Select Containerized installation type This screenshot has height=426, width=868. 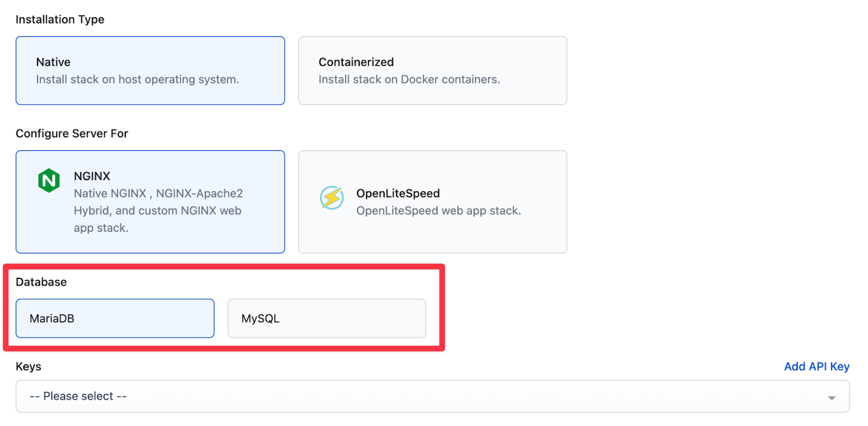coord(432,71)
